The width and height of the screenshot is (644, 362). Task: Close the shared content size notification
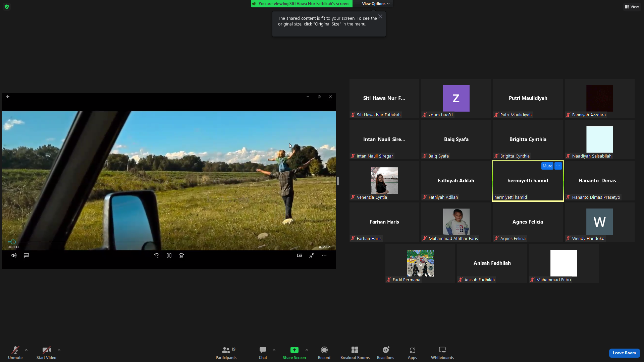[x=380, y=16]
